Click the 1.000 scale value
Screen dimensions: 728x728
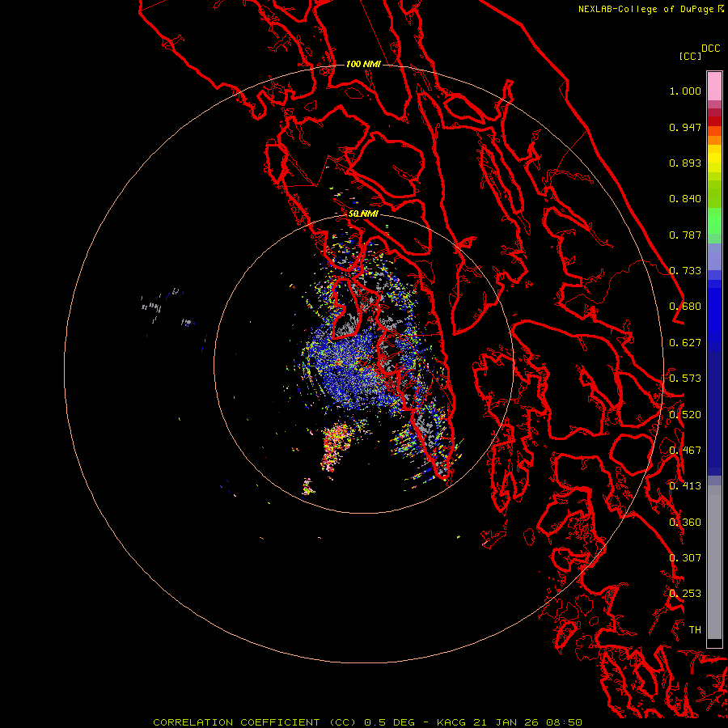[x=685, y=91]
